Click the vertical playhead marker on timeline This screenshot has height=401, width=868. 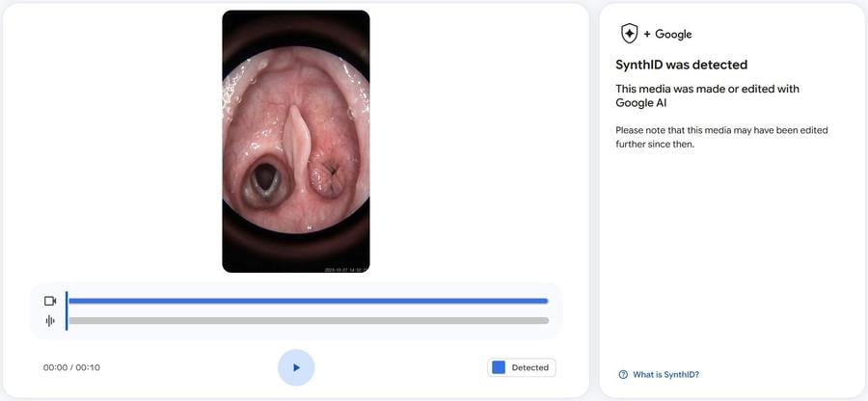coord(67,310)
